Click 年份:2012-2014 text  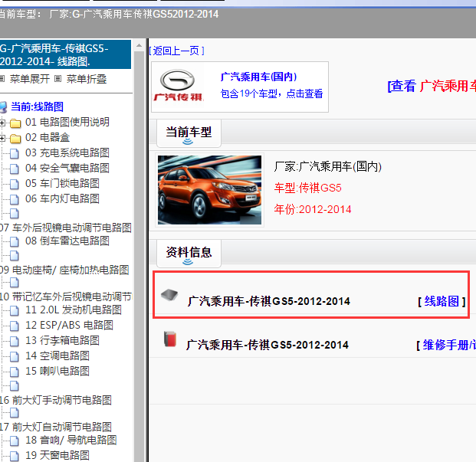[313, 209]
